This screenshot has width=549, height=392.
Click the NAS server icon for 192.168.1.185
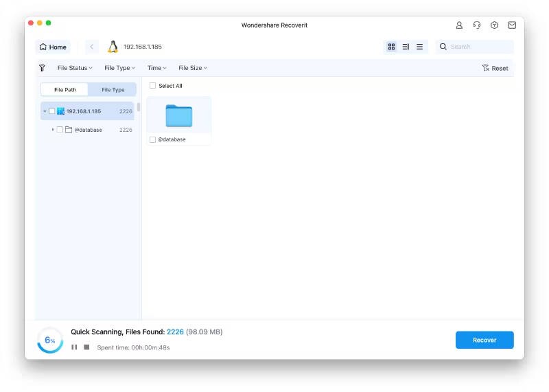pos(60,111)
